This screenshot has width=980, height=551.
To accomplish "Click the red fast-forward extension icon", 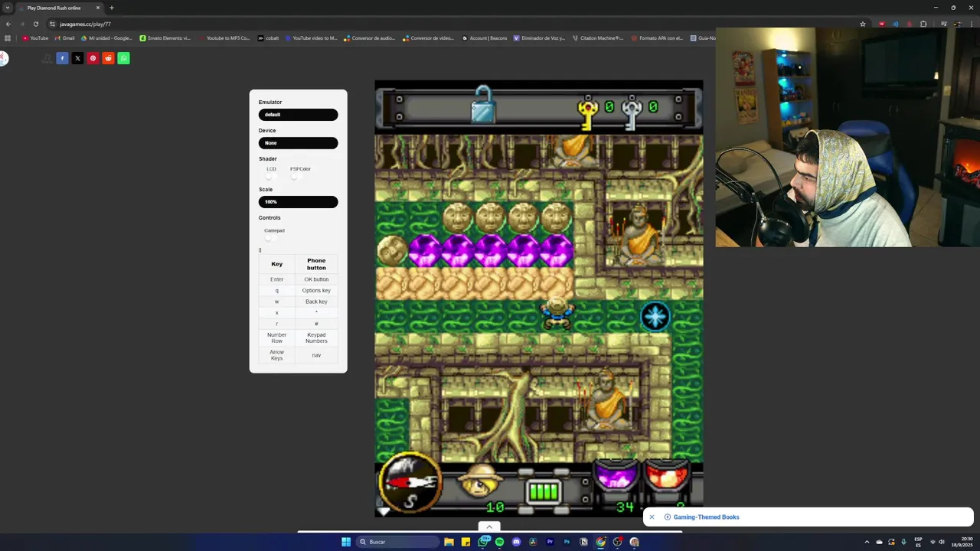I will pos(881,24).
